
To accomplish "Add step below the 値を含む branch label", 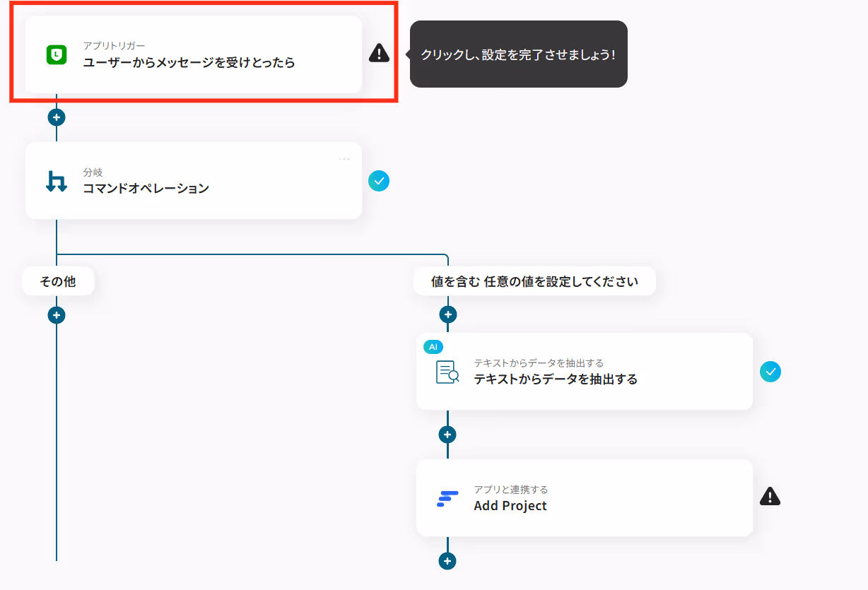I will 447,314.
